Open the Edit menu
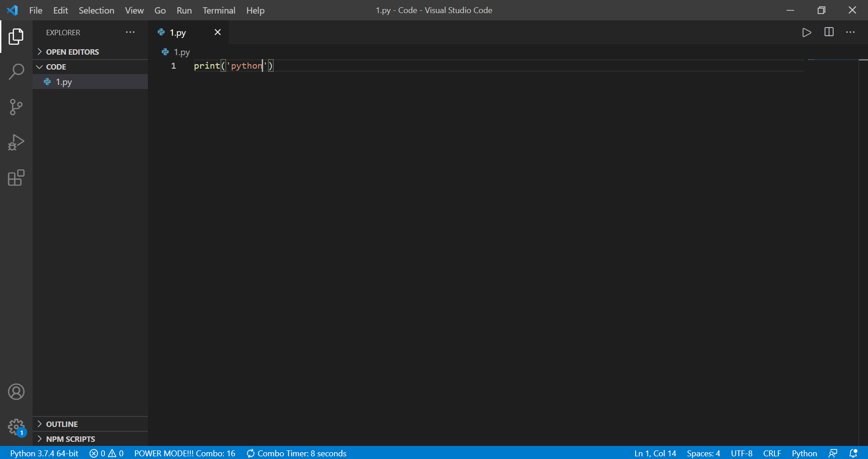 point(61,10)
